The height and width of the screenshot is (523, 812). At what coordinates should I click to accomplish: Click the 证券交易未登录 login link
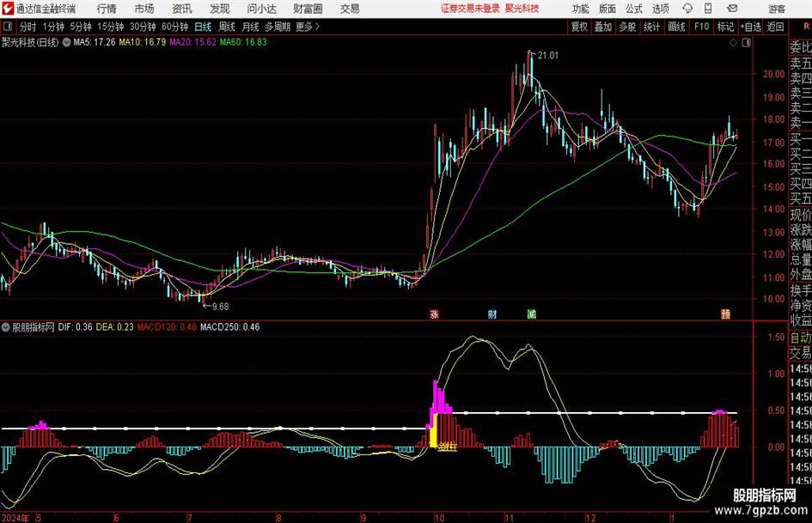click(x=470, y=9)
